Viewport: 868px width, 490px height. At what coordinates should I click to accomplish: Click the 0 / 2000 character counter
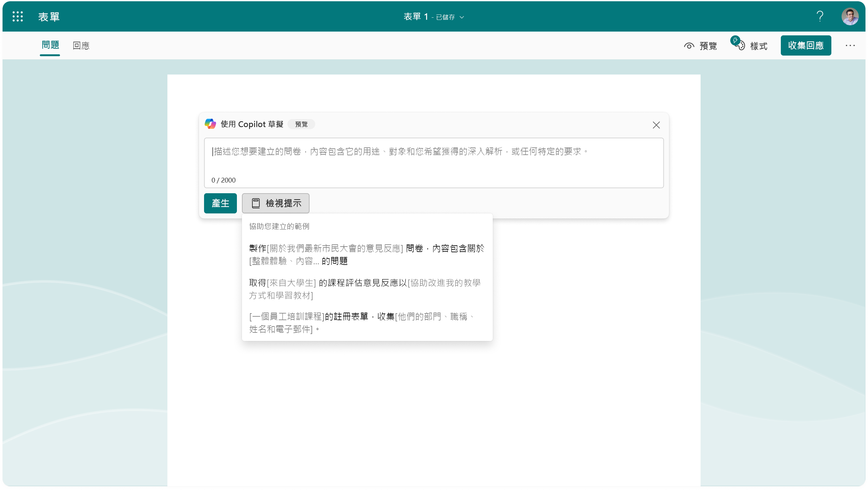(223, 180)
